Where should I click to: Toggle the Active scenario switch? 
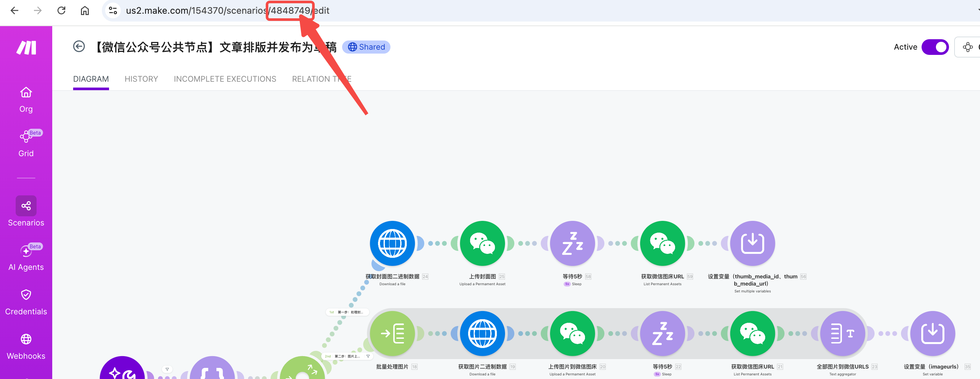pos(935,47)
